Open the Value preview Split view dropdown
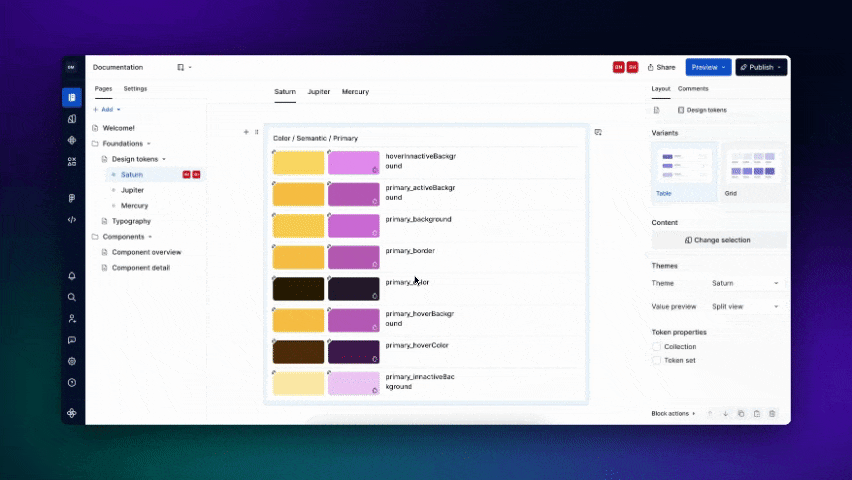This screenshot has width=852, height=480. coord(745,307)
